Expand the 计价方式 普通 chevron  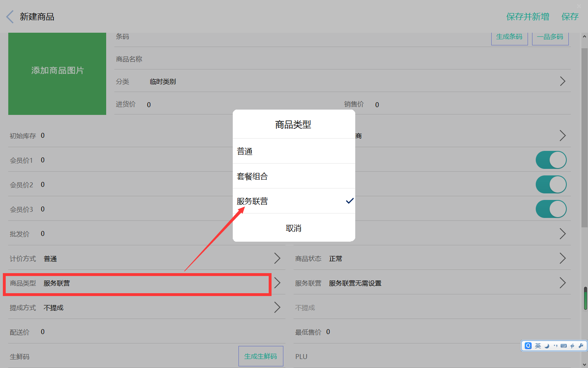tap(277, 258)
